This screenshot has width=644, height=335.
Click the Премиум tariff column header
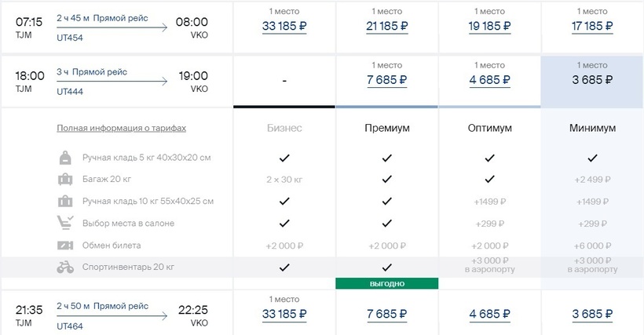click(387, 129)
